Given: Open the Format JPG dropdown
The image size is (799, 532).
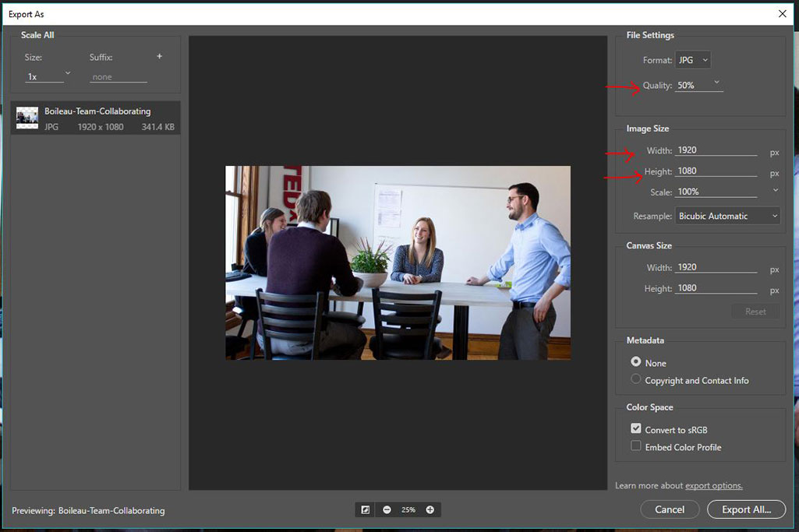Looking at the screenshot, I should pyautogui.click(x=693, y=60).
